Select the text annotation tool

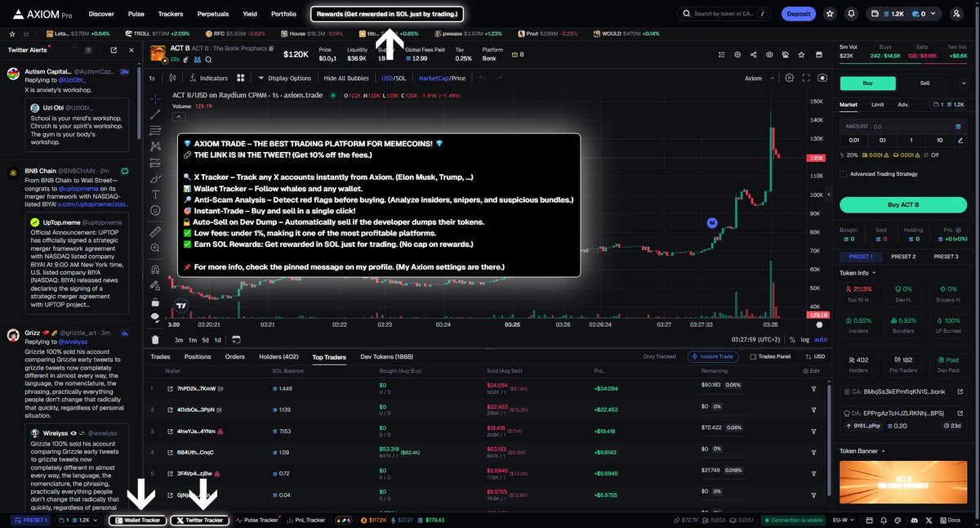155,195
